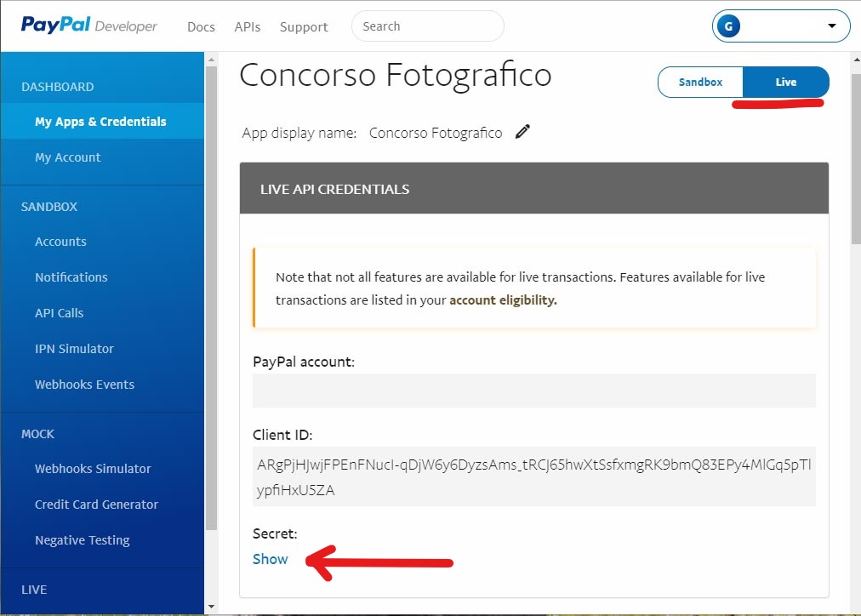The height and width of the screenshot is (616, 861).
Task: Open the Docs menu
Action: click(x=201, y=27)
